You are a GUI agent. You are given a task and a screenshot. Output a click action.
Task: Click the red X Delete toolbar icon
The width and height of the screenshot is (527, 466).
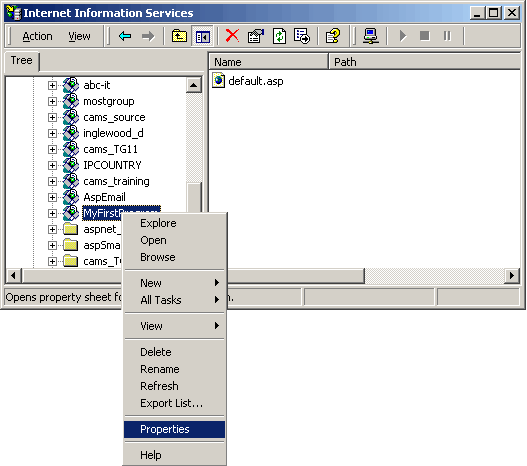point(232,36)
